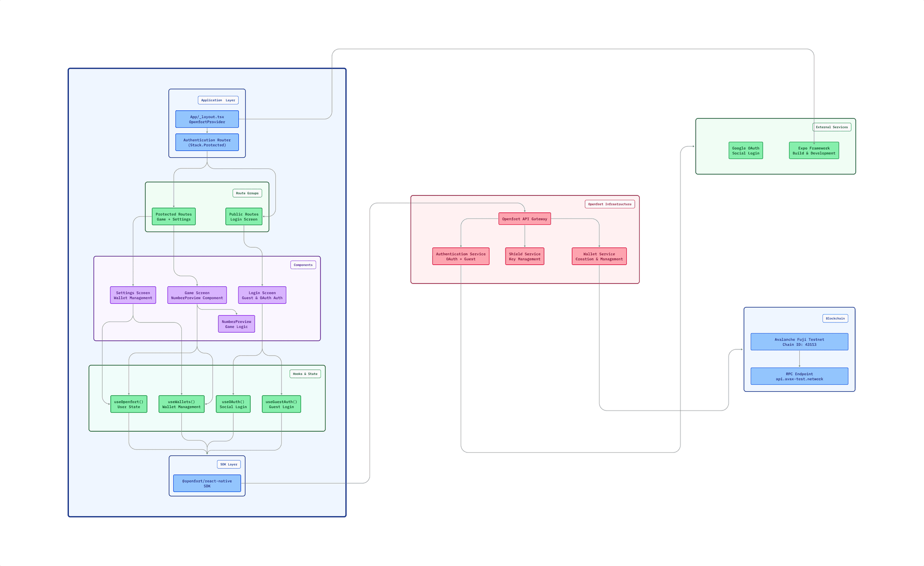Select the NumberPreview Game Logic node
Screen dimensions: 924x566
(x=236, y=324)
